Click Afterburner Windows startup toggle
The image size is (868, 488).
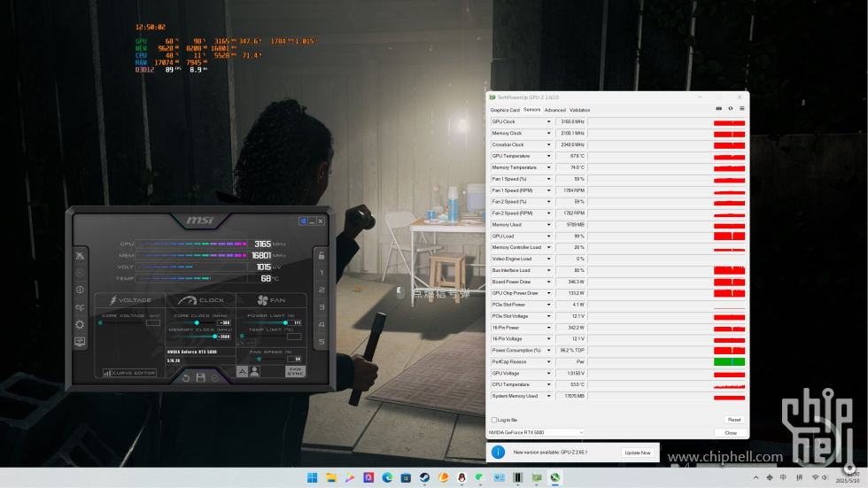[x=303, y=221]
